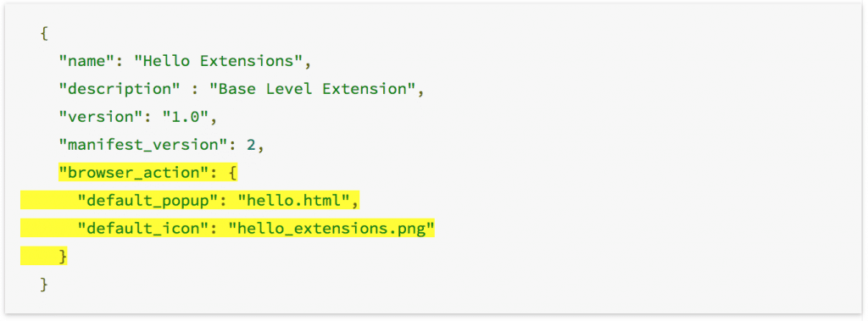Click the manifest version number 2
Image resolution: width=868 pixels, height=321 pixels.
point(251,145)
